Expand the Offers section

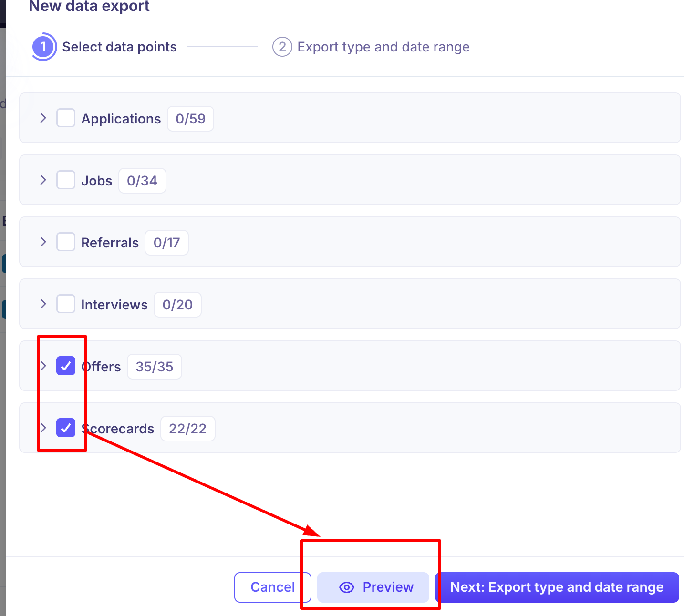tap(43, 366)
